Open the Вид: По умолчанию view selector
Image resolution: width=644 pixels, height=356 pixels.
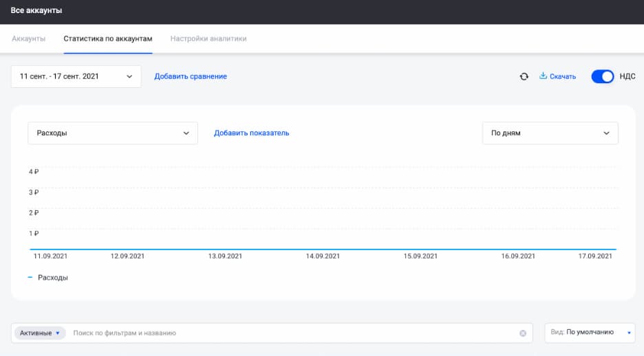[x=590, y=333]
